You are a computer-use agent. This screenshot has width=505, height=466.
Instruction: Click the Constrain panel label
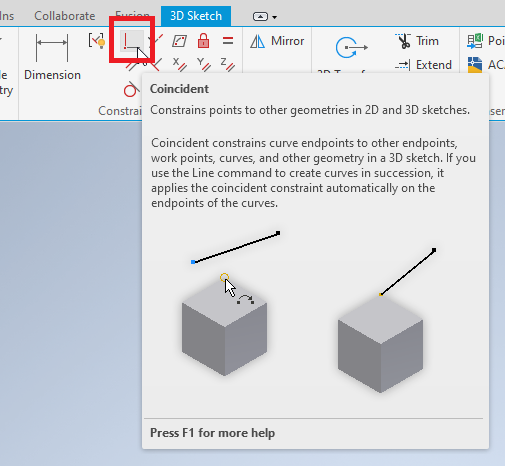[120, 111]
